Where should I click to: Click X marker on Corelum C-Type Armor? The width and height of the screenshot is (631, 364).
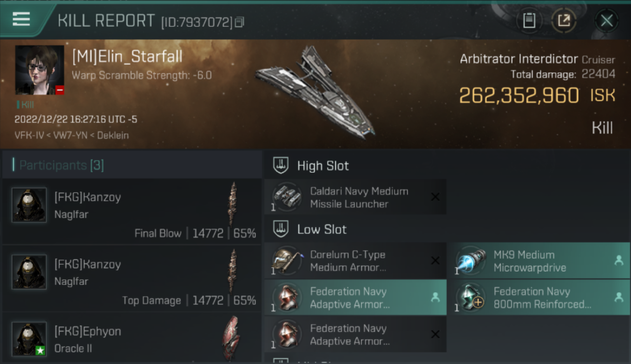(435, 261)
